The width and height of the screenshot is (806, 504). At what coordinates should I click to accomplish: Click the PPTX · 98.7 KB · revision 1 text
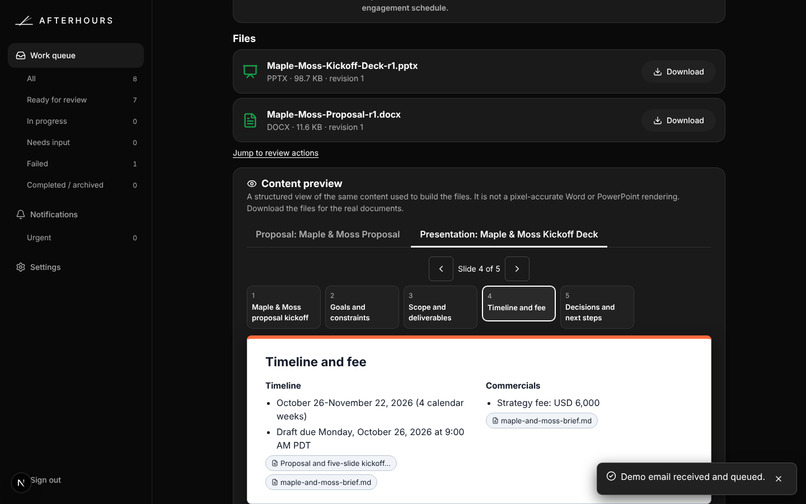(x=315, y=79)
